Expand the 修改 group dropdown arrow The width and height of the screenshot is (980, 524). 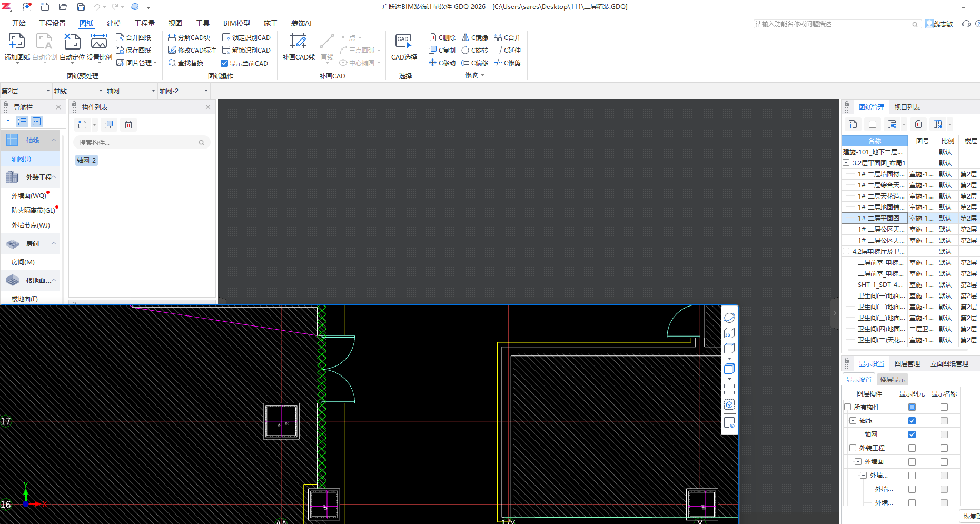(x=482, y=75)
